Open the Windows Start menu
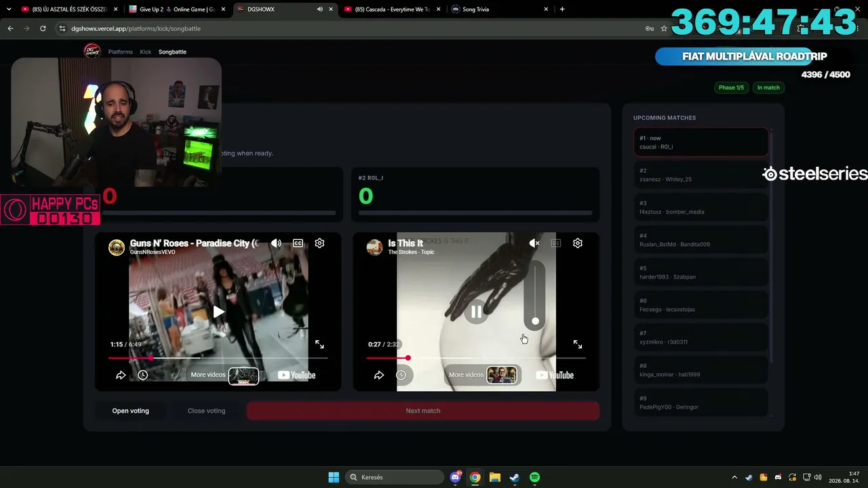868x488 pixels. click(334, 477)
